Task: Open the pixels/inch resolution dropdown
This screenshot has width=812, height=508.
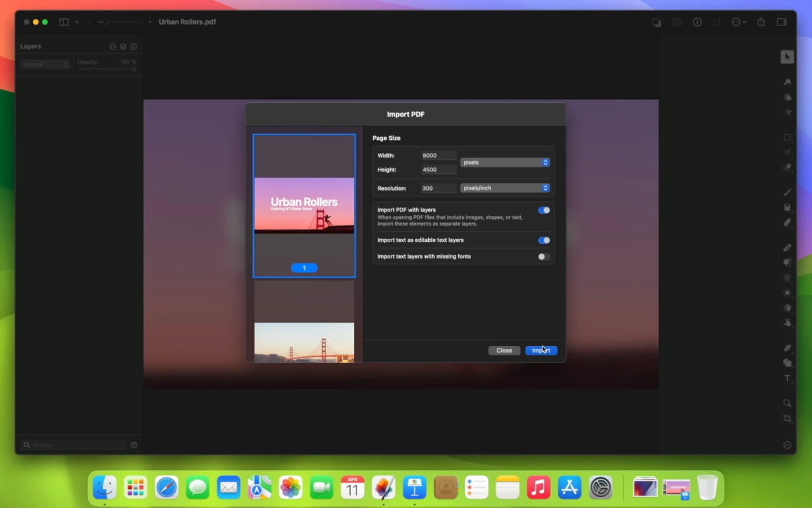Action: pyautogui.click(x=505, y=187)
